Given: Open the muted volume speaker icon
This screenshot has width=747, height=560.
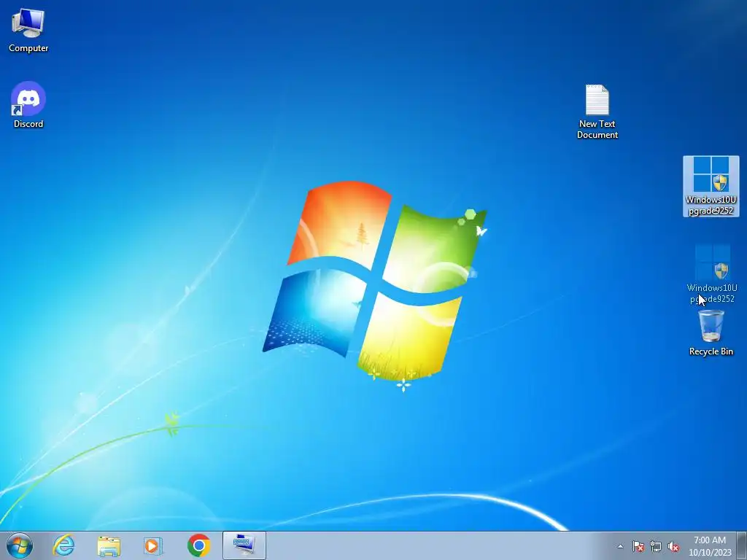Looking at the screenshot, I should (673, 546).
